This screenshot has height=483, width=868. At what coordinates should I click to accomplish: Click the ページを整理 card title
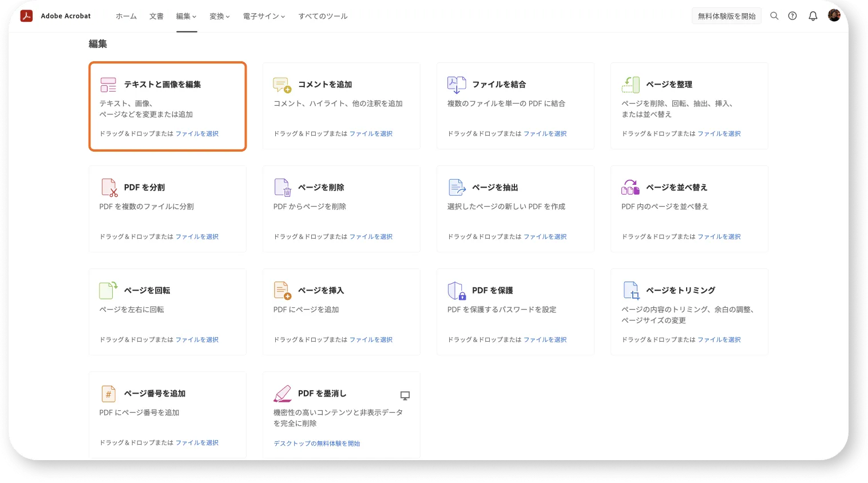[x=669, y=84]
